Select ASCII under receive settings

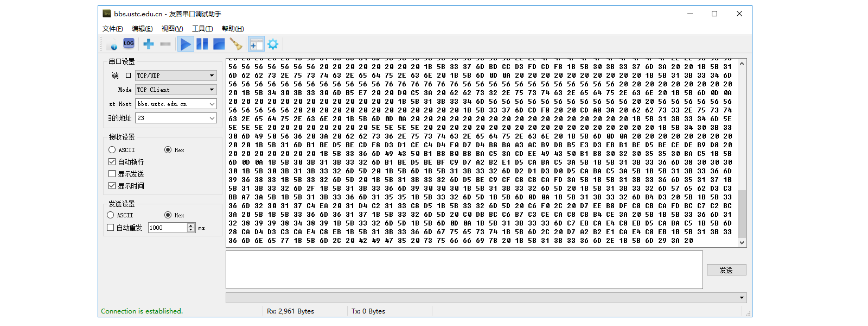pos(112,150)
